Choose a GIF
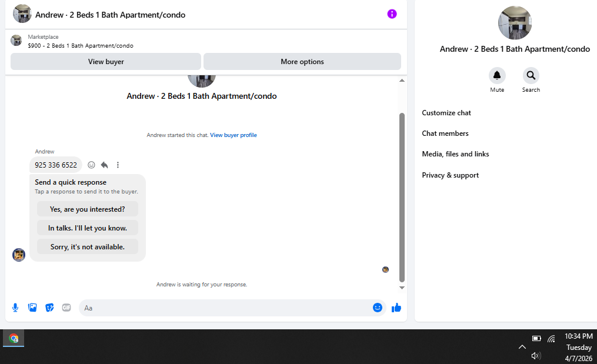Viewport: 597px width, 364px height. [66, 308]
